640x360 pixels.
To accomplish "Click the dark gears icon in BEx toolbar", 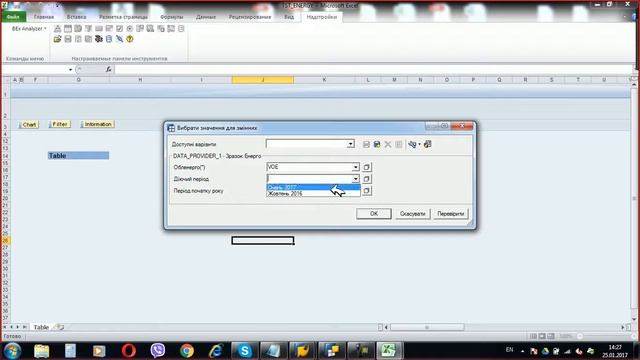I will [x=99, y=39].
